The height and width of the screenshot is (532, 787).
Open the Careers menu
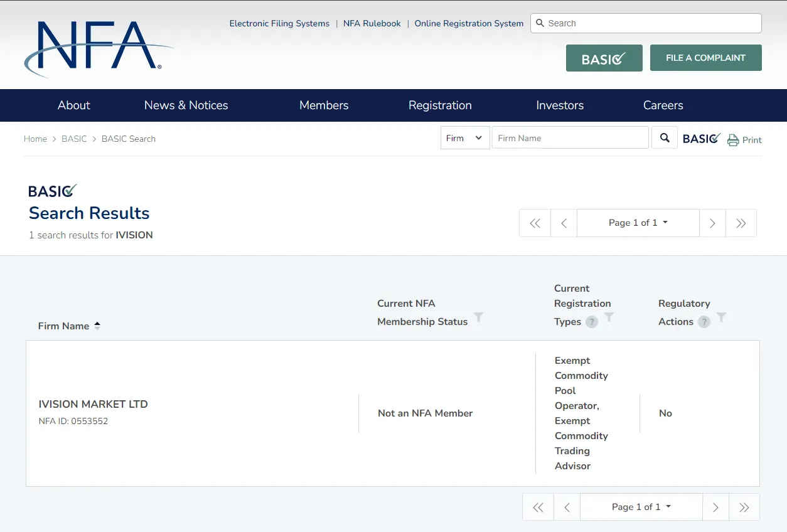pyautogui.click(x=663, y=105)
